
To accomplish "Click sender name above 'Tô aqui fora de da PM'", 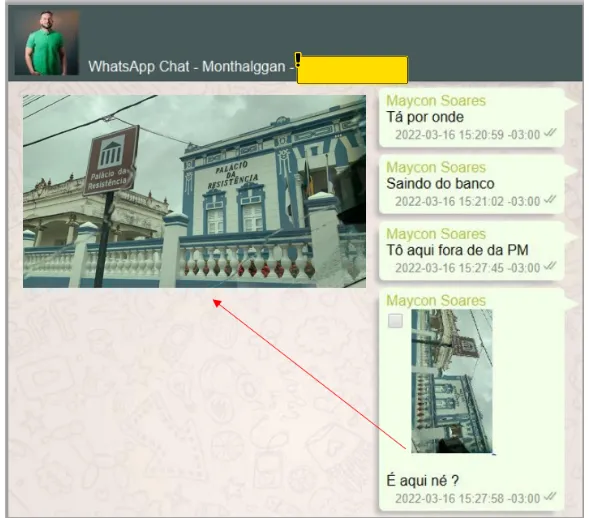I will 436,234.
